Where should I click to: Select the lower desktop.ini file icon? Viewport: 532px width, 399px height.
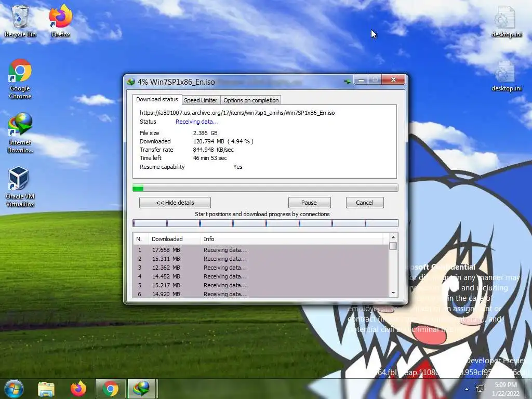click(507, 75)
